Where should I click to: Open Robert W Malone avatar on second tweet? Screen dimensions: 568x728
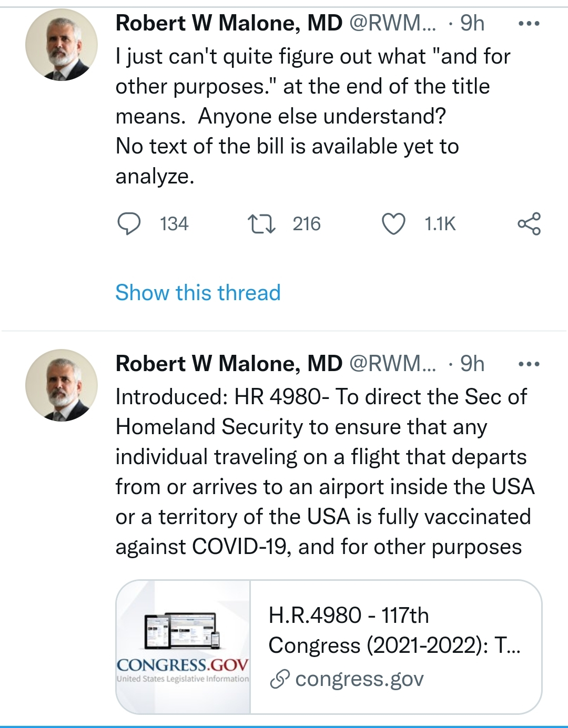tap(62, 385)
